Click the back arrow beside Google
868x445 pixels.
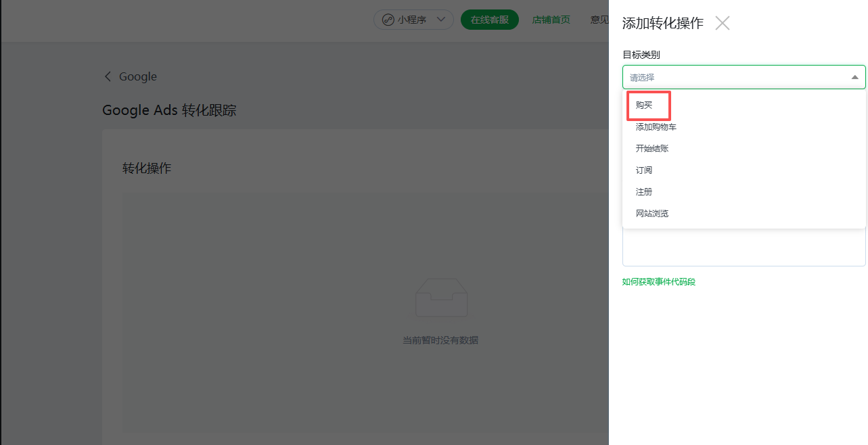(108, 76)
